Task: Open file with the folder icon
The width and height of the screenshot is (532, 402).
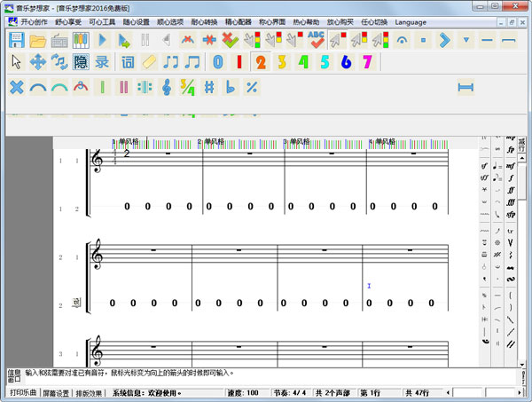Action: 37,41
